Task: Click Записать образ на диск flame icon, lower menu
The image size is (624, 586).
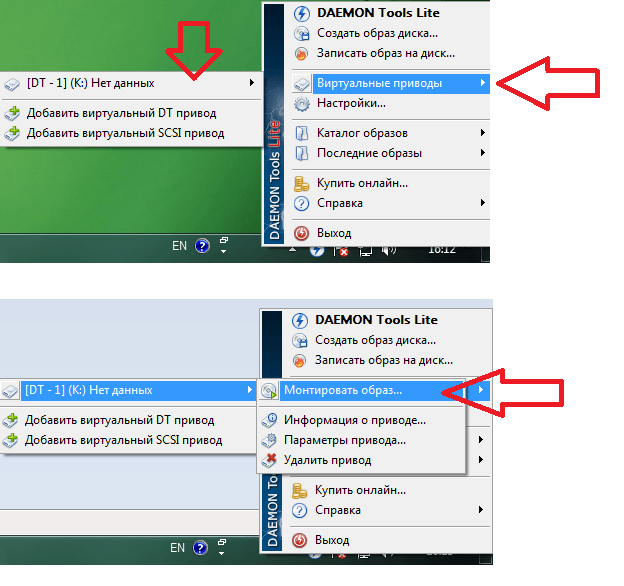Action: pos(300,360)
